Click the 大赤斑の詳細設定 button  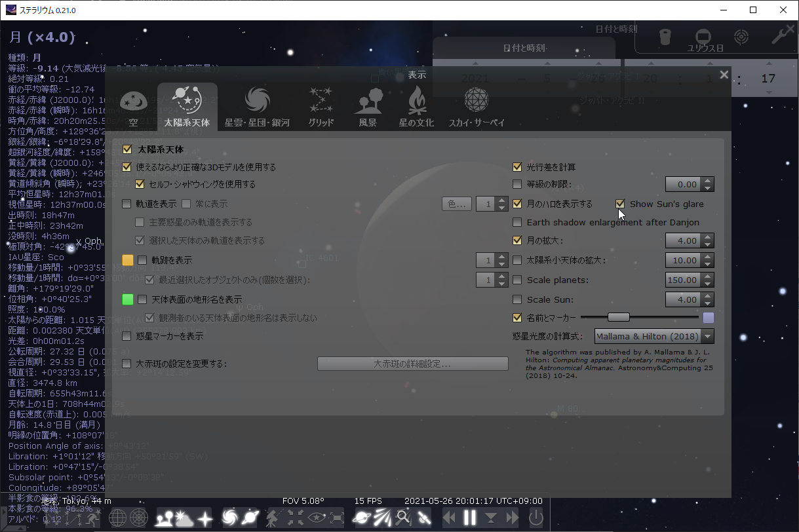coord(413,363)
